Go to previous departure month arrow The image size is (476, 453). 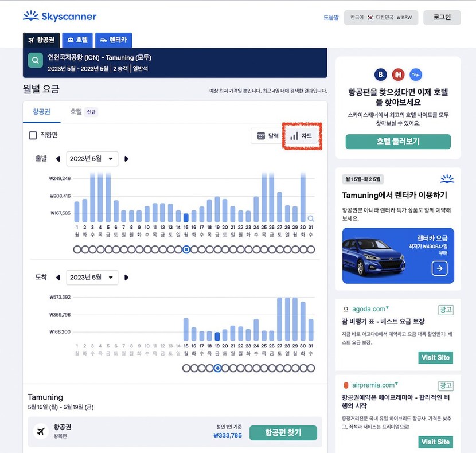[58, 159]
